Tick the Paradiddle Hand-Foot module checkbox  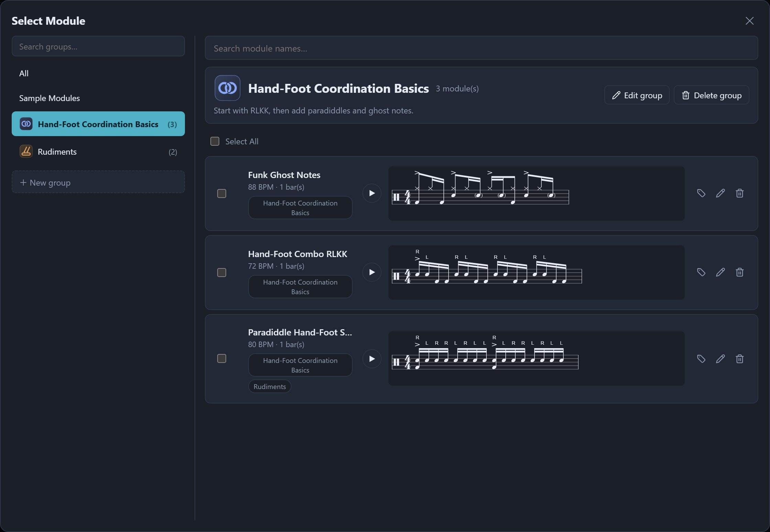click(222, 358)
